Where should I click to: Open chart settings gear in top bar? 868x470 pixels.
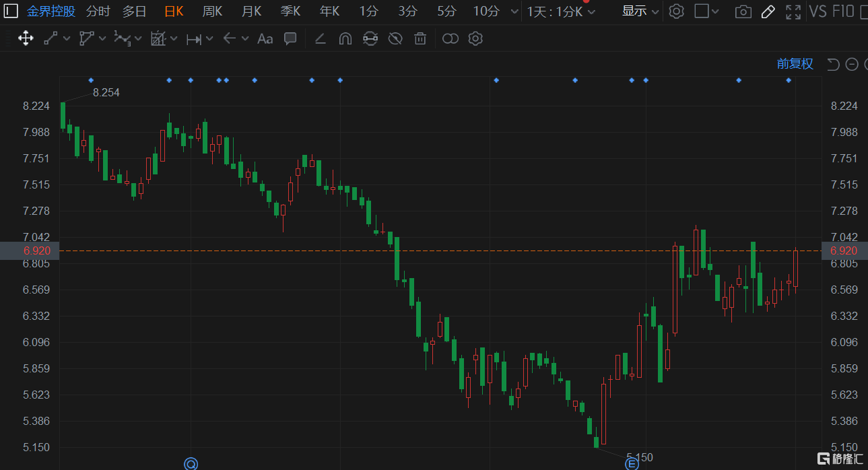[677, 11]
